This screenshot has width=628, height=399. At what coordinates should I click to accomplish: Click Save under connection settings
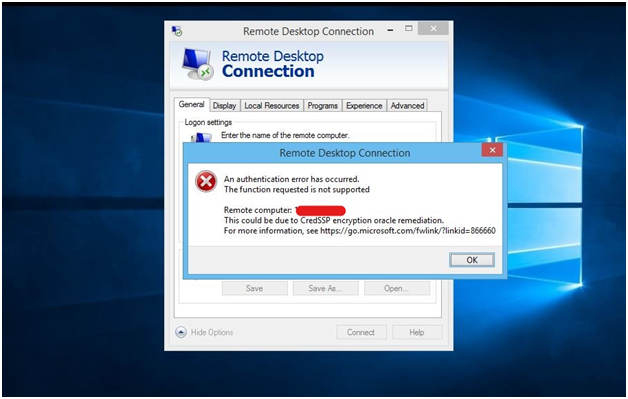(255, 288)
